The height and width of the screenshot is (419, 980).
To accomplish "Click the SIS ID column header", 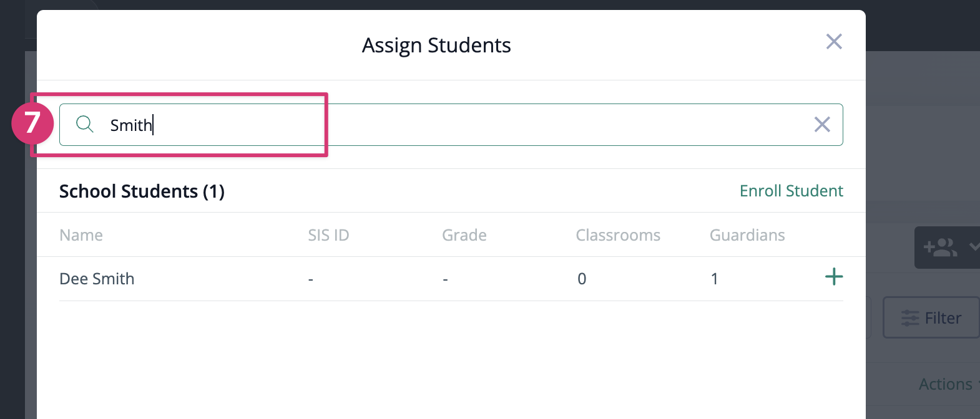I will point(328,235).
